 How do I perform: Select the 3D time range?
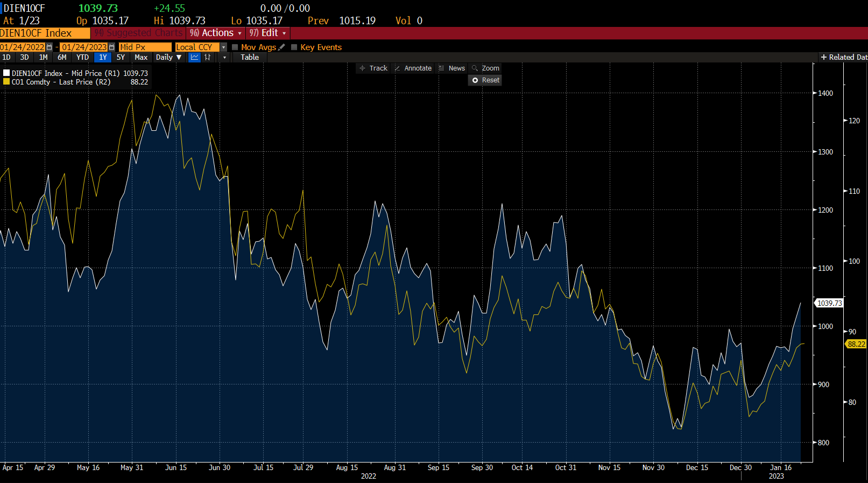(24, 57)
